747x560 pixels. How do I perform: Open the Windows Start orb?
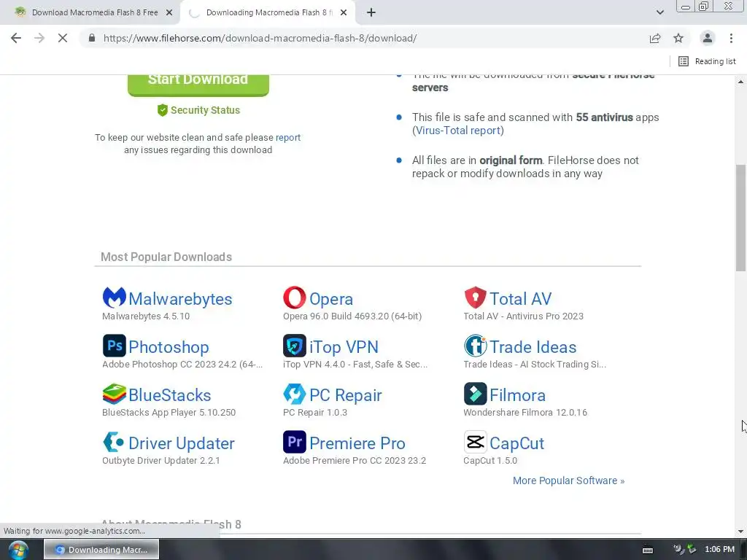pos(18,550)
